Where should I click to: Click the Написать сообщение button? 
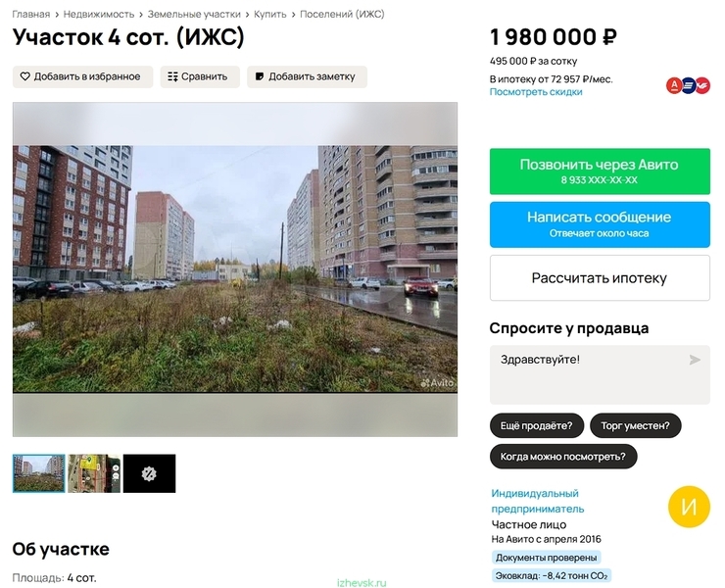point(600,224)
